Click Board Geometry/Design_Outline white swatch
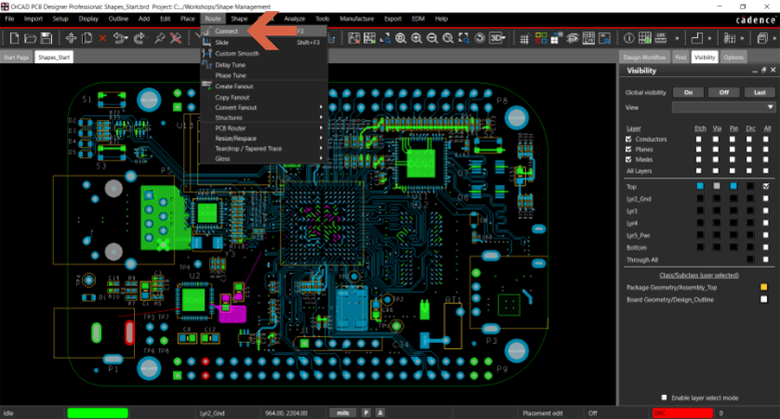The image size is (780, 419). click(764, 299)
